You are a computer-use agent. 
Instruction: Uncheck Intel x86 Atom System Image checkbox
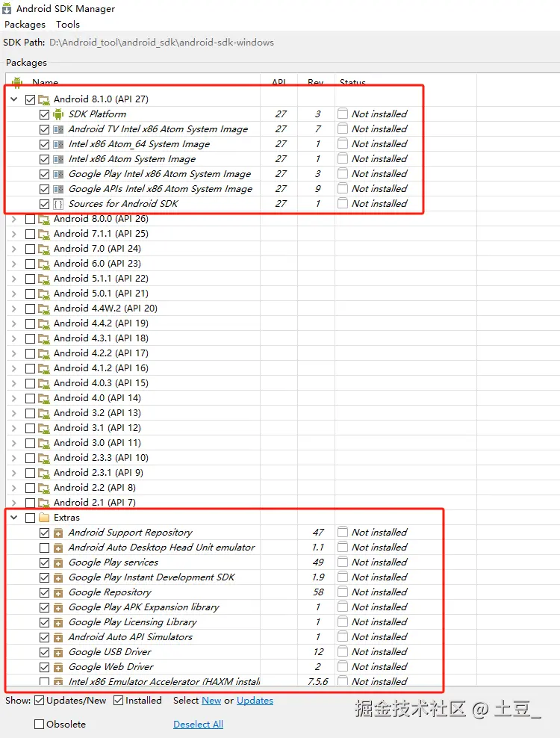click(x=44, y=160)
